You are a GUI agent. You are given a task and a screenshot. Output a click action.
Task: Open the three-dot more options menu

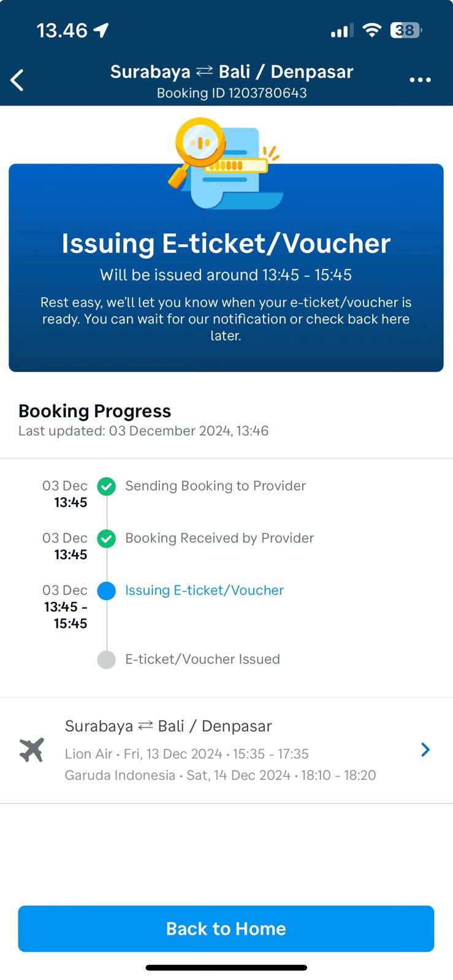coord(420,80)
